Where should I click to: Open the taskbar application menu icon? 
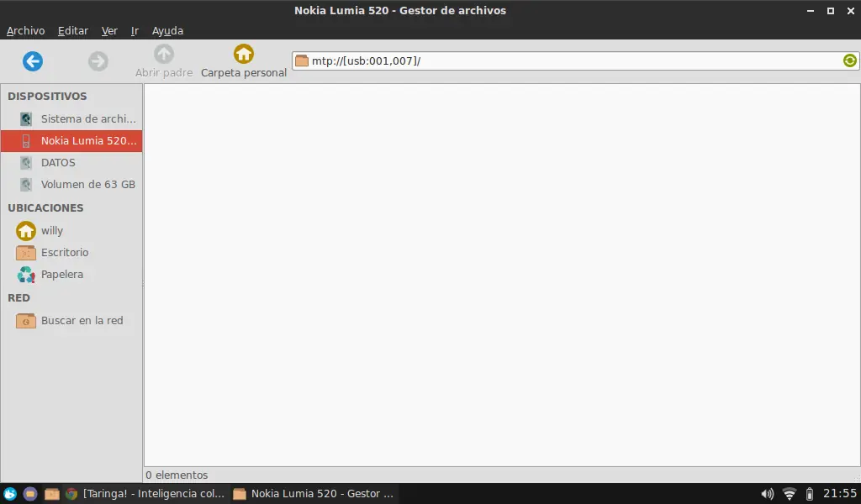(10, 494)
